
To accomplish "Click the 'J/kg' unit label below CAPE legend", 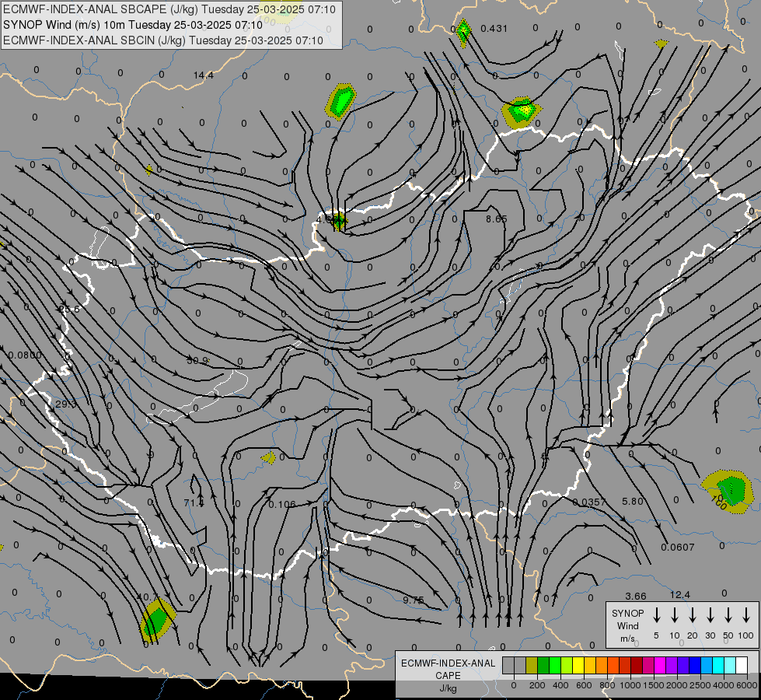I will click(448, 688).
